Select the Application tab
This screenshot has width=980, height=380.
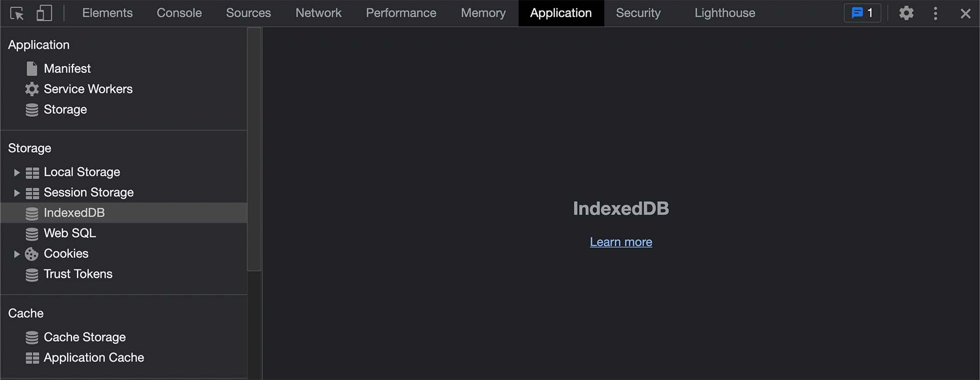[x=561, y=13]
